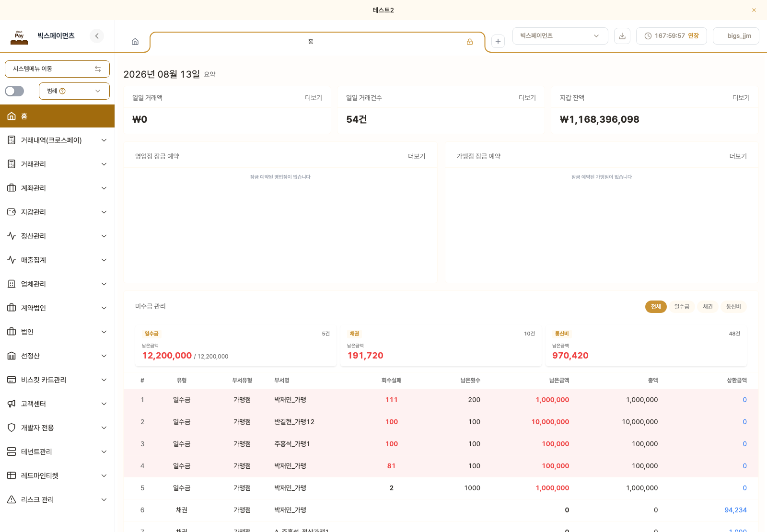Select the 일수금 filter chip
This screenshot has height=532, width=767.
click(x=682, y=307)
